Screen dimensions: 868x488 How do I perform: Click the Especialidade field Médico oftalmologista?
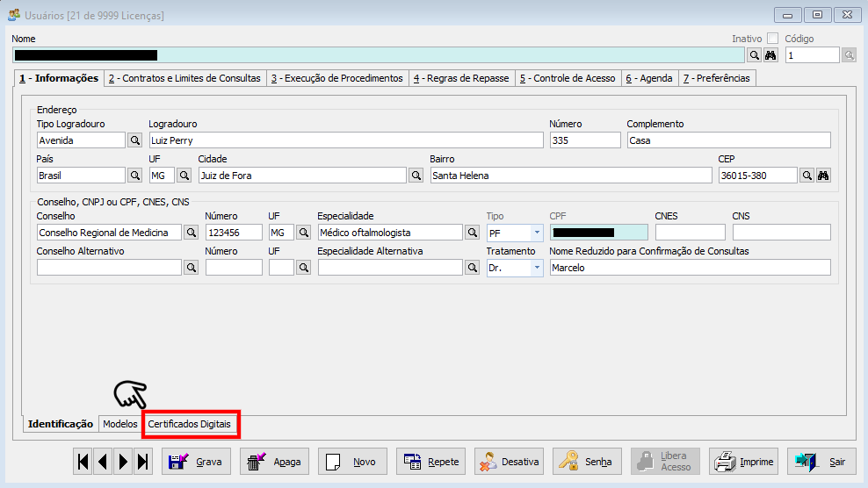(390, 233)
